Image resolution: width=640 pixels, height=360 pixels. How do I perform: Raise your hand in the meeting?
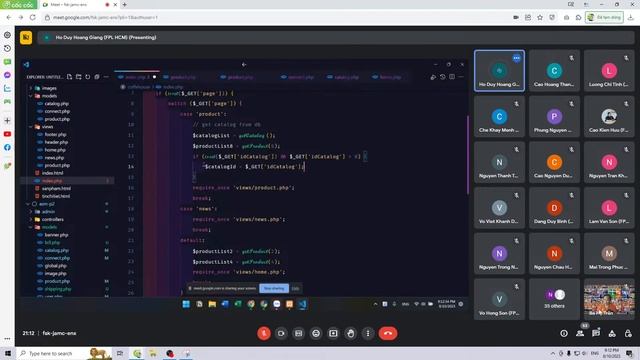351,333
